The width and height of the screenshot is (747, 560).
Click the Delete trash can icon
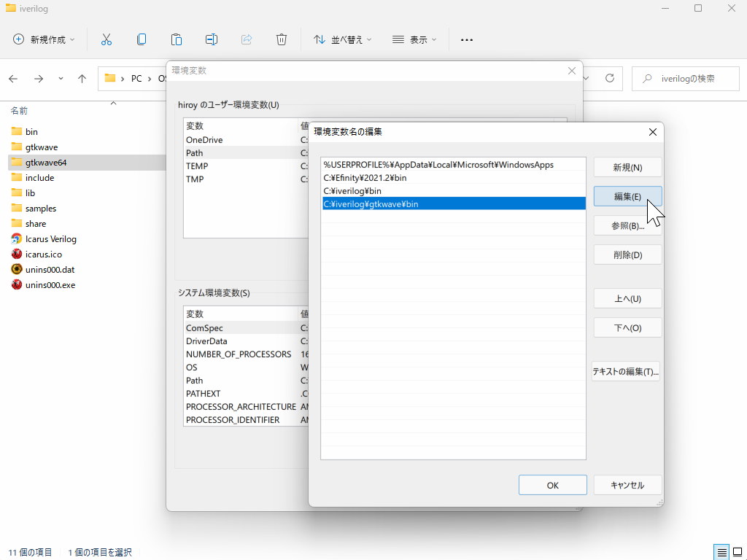(x=282, y=39)
